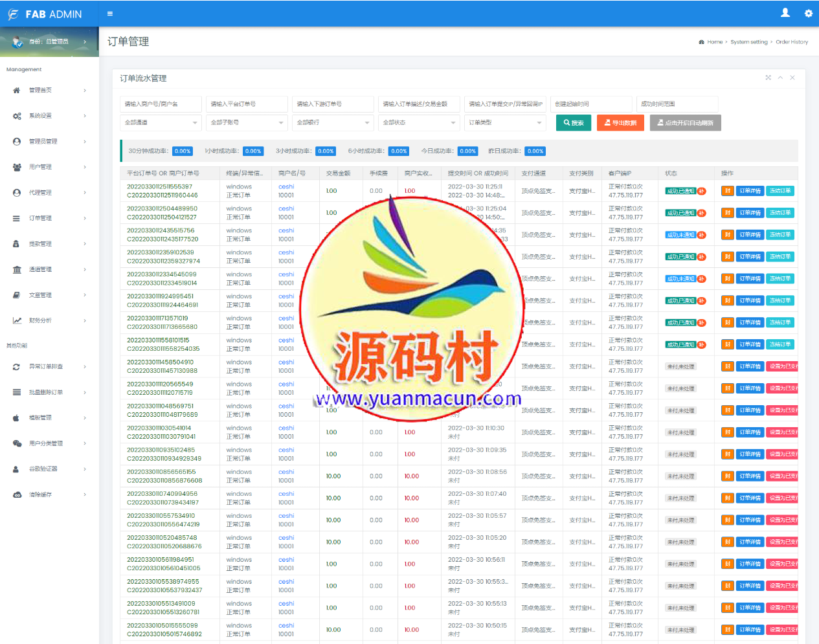Open the settings gear in top-right corner
819x644 pixels.
tap(808, 14)
